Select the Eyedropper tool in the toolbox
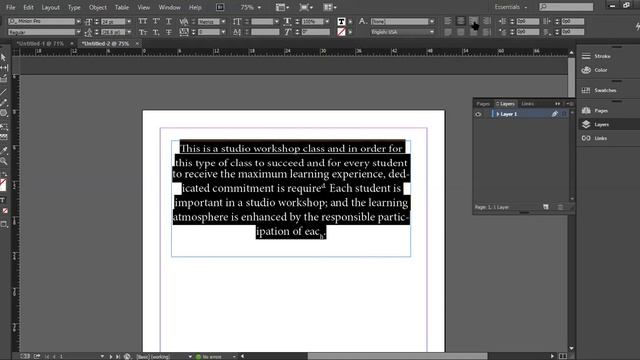This screenshot has width=640, height=360. [x=4, y=150]
